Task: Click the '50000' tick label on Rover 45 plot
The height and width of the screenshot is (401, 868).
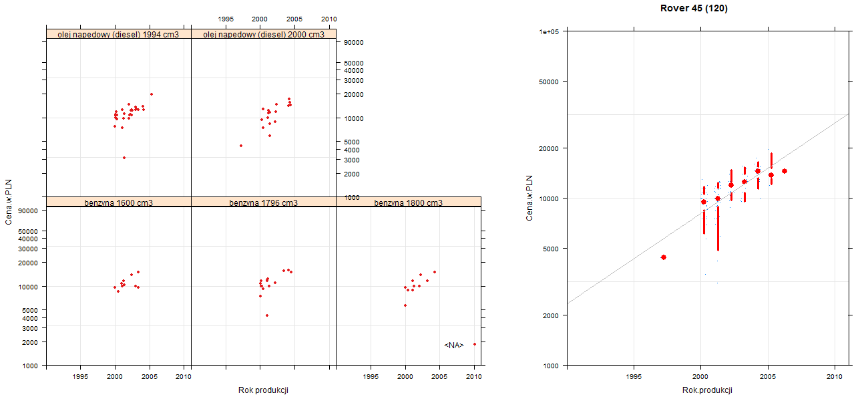Action: 549,82
